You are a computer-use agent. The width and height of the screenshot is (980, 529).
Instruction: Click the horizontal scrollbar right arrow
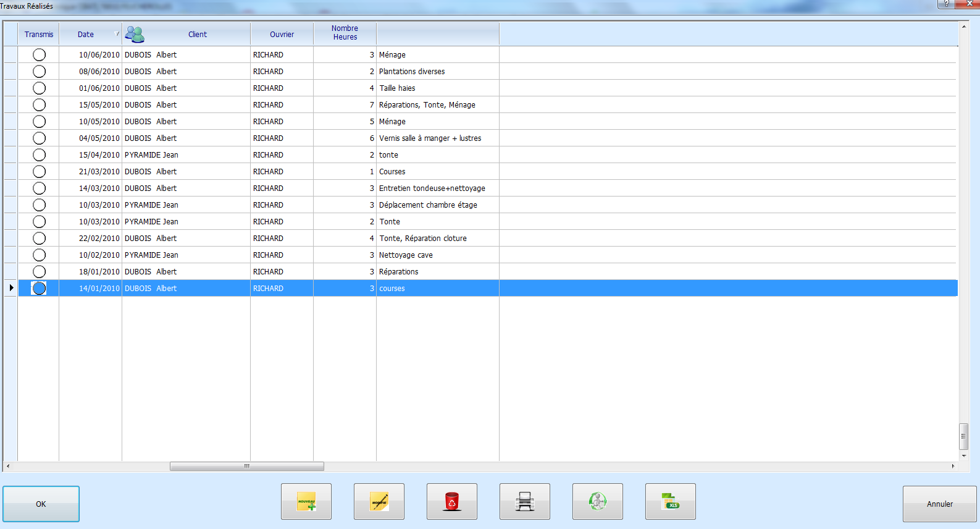coord(953,466)
